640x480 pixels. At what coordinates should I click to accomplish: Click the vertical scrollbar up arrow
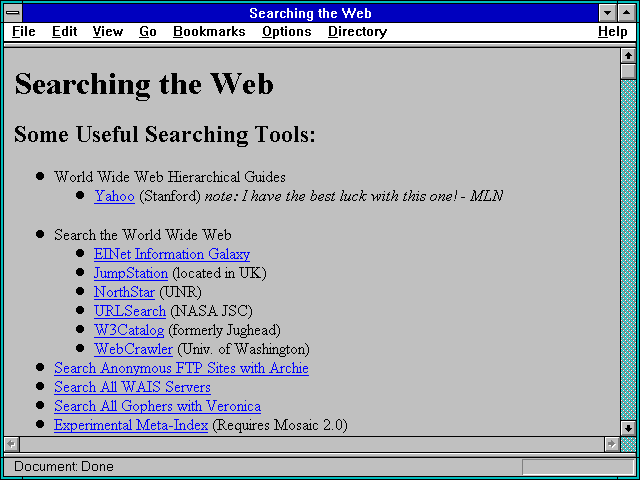click(x=628, y=56)
